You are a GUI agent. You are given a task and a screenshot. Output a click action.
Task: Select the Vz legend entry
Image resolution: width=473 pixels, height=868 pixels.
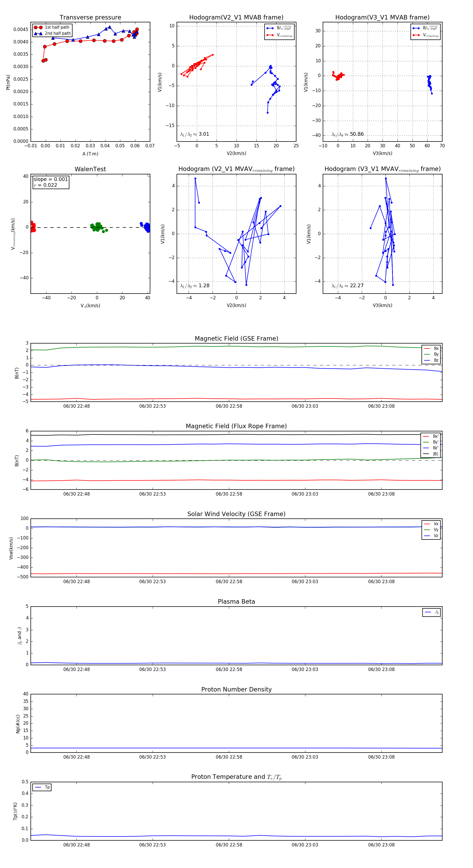click(431, 536)
